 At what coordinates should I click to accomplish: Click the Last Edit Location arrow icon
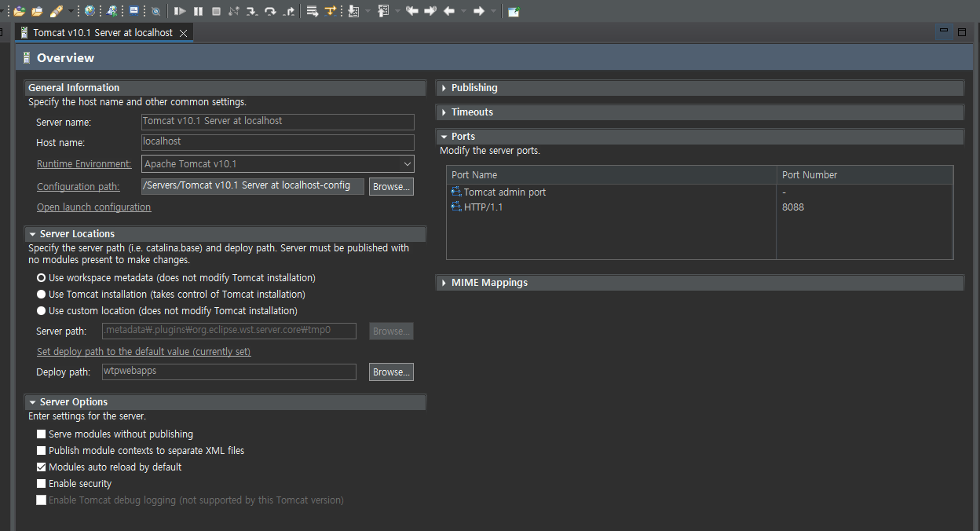411,11
